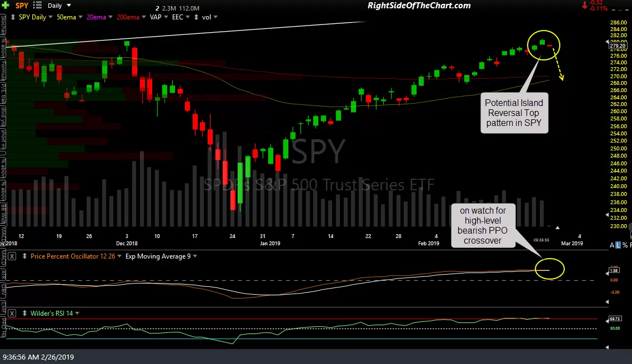This screenshot has height=364, width=632.
Task: Click the move arrows beside vol
Action: coord(196,17)
